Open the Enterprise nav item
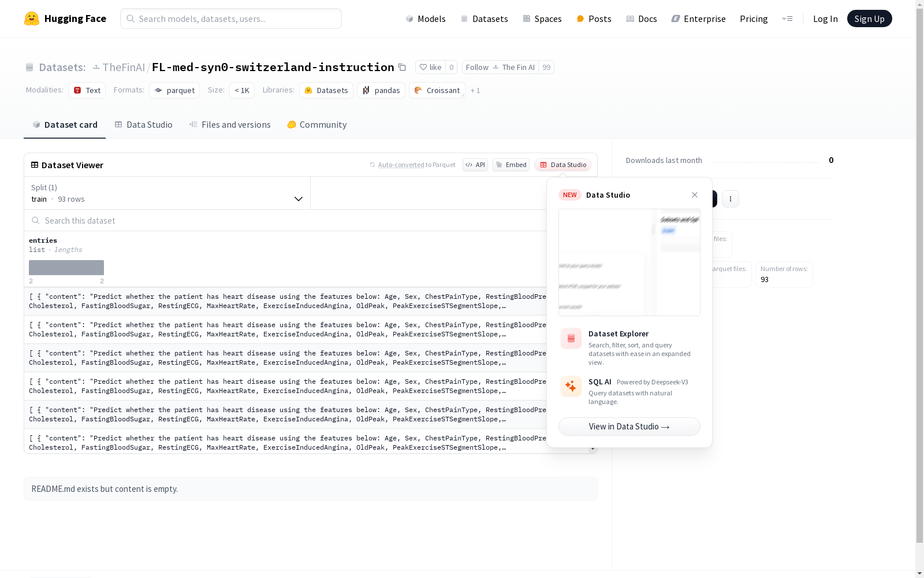924x578 pixels. coord(698,18)
